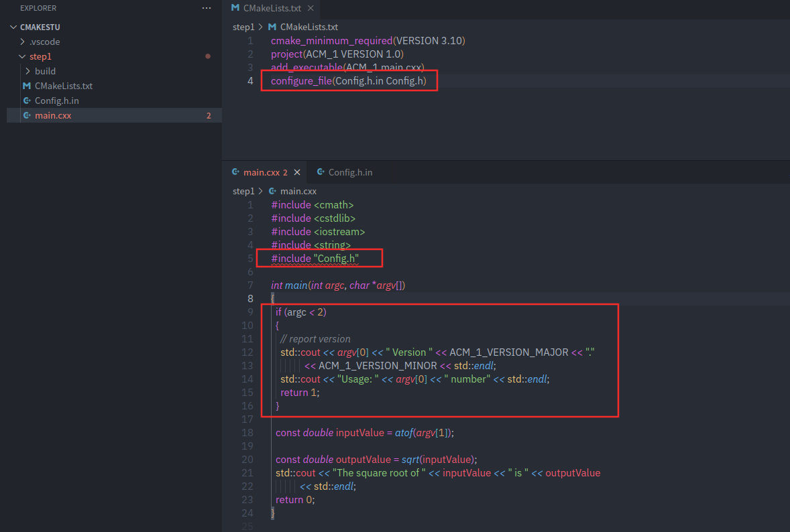Collapse the CMAKESTU root folder

pos(14,27)
